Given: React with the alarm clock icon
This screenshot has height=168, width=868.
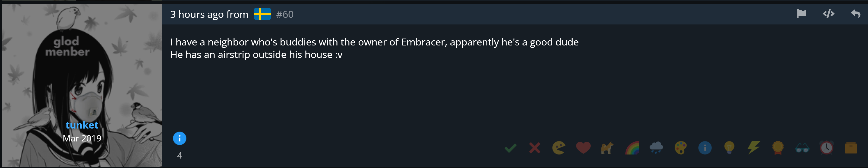Looking at the screenshot, I should tap(827, 148).
